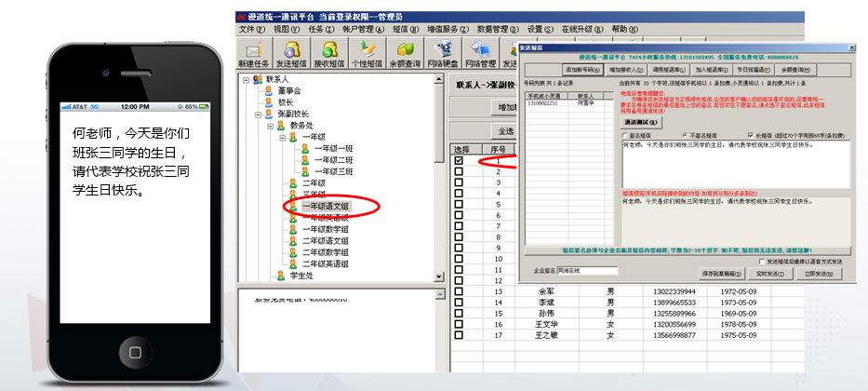Open the 帐户管理 menu
The width and height of the screenshot is (868, 391).
click(x=354, y=29)
